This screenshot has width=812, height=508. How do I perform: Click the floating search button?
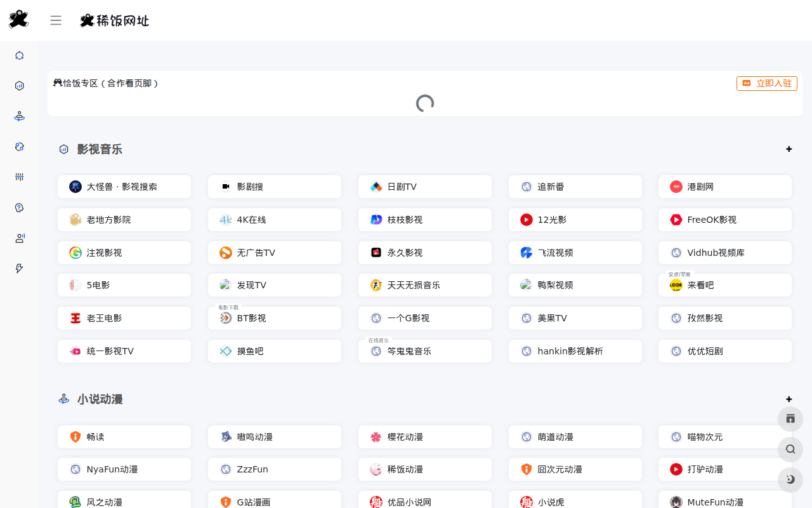click(790, 449)
